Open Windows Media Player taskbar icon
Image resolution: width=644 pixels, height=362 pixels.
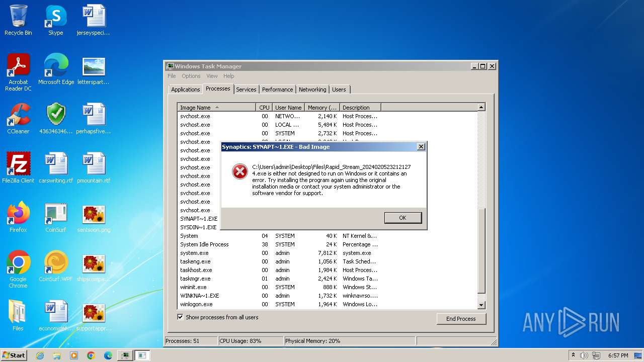tap(74, 355)
